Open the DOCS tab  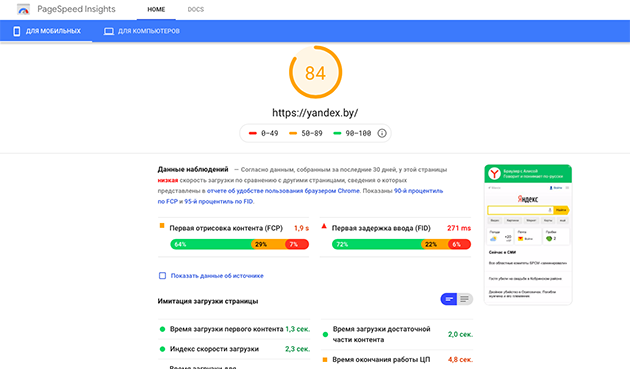196,9
